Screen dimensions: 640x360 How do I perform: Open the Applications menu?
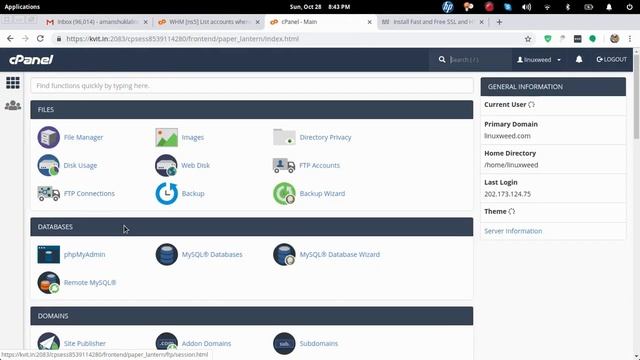coord(22,7)
